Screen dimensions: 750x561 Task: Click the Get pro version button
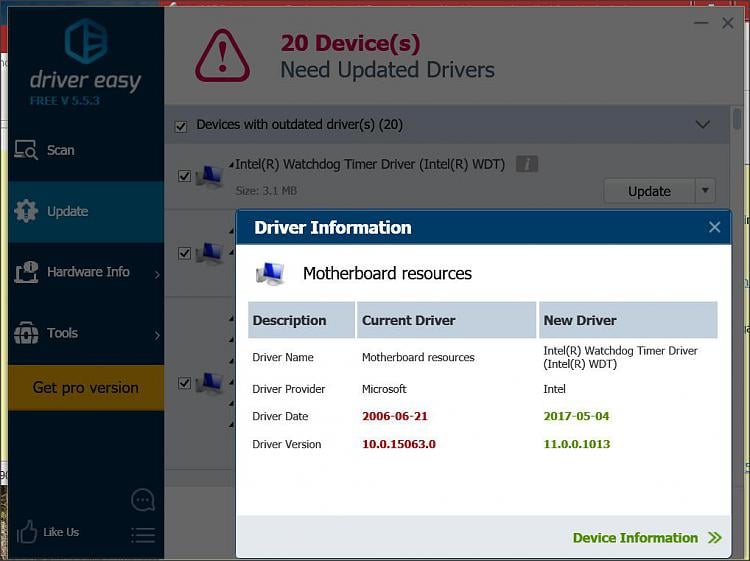tap(86, 387)
